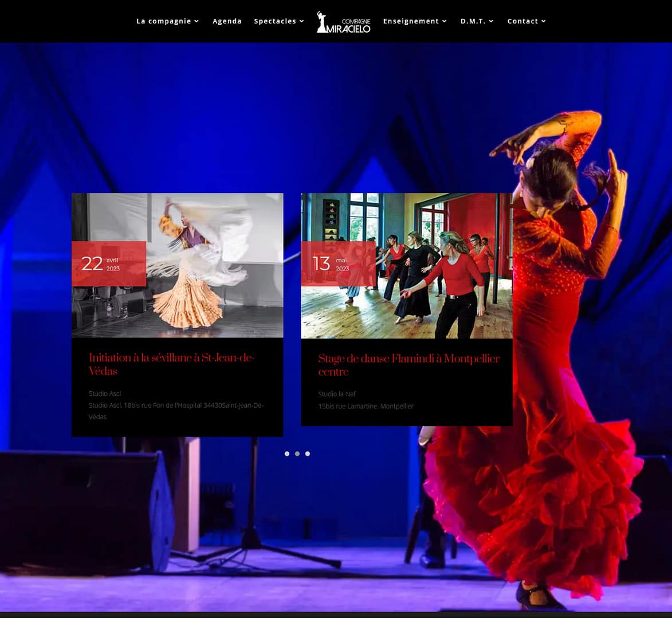Select the third carousel navigation dot

(307, 453)
